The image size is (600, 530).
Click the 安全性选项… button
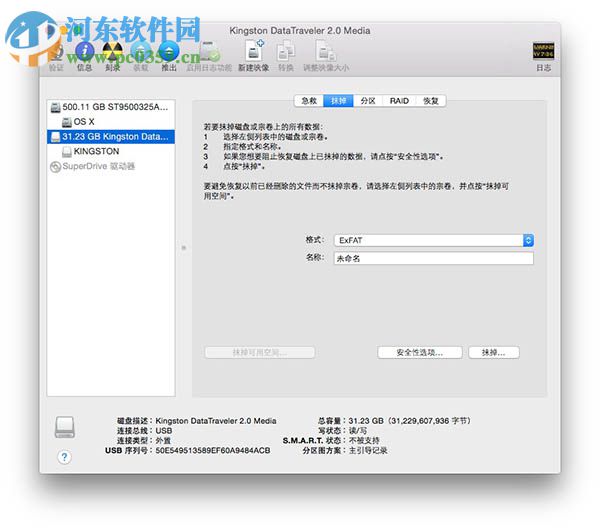[x=420, y=352]
